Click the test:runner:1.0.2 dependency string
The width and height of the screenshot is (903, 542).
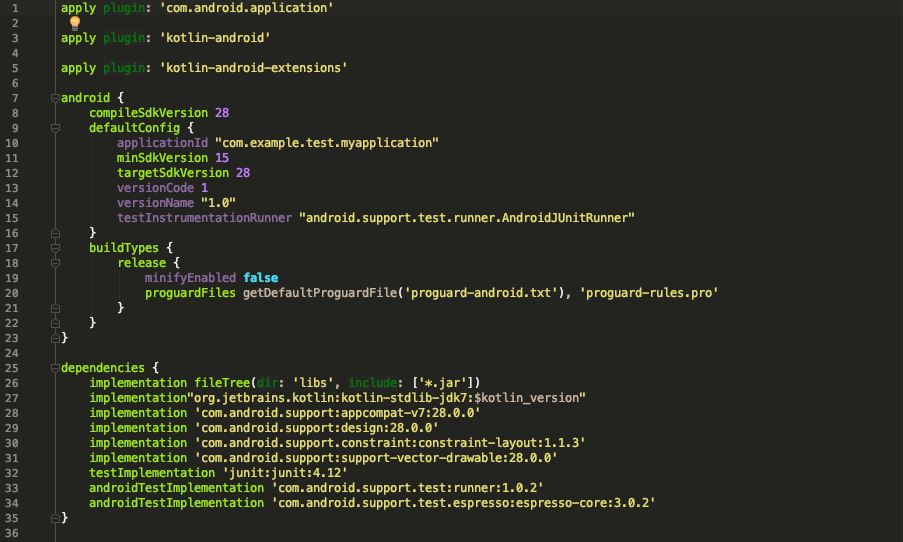[x=407, y=488]
